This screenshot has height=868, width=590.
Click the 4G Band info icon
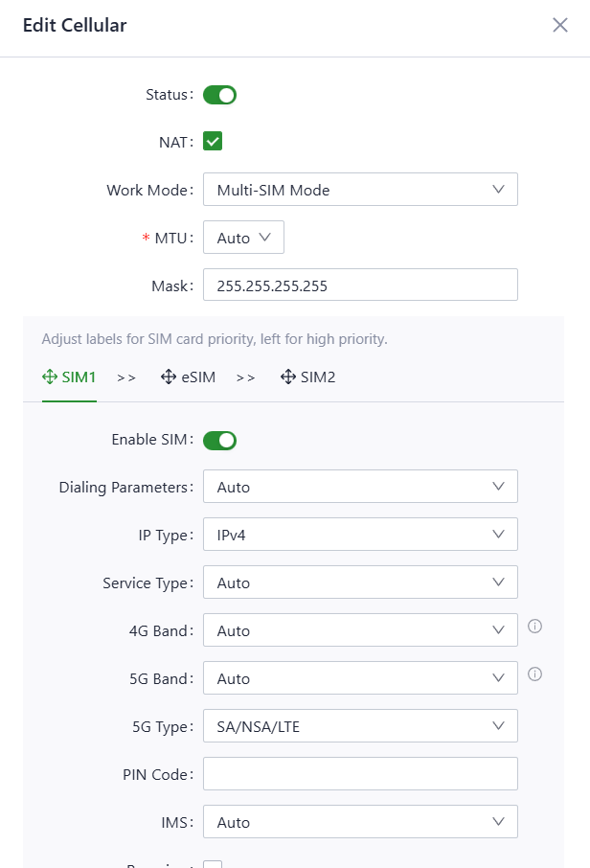(x=535, y=627)
